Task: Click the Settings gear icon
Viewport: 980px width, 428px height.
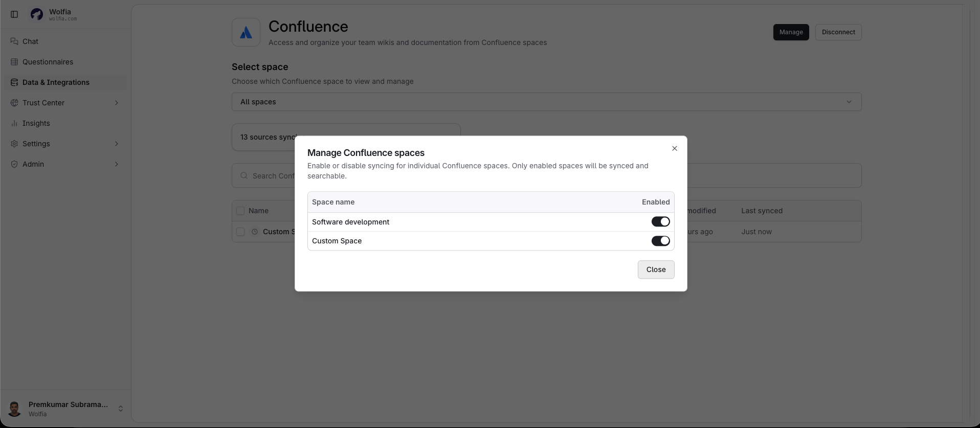Action: pyautogui.click(x=14, y=144)
